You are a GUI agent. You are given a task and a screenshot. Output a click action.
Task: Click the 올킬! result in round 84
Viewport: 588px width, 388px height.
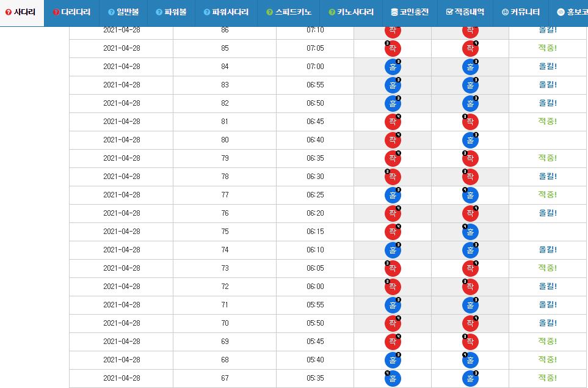point(548,67)
